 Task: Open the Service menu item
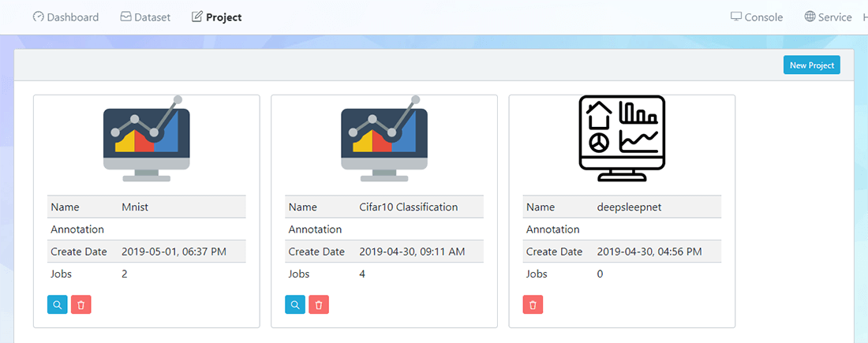pyautogui.click(x=828, y=17)
